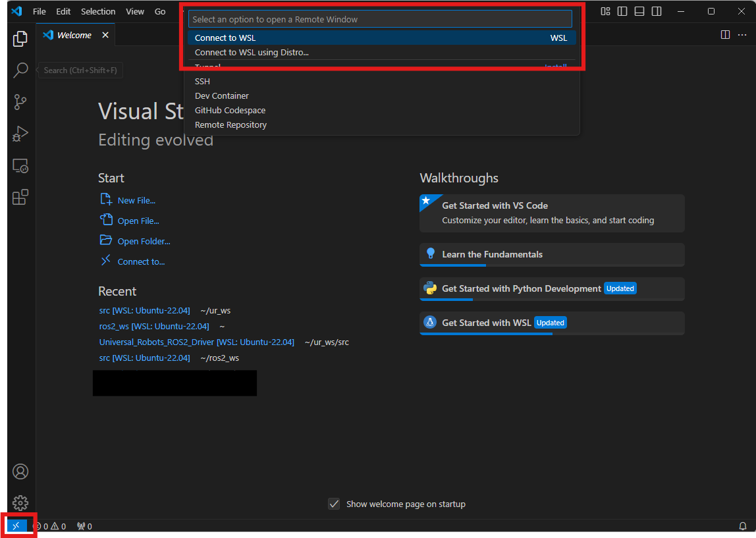Image resolution: width=756 pixels, height=538 pixels.
Task: Click the New File... link
Action: [x=136, y=201]
